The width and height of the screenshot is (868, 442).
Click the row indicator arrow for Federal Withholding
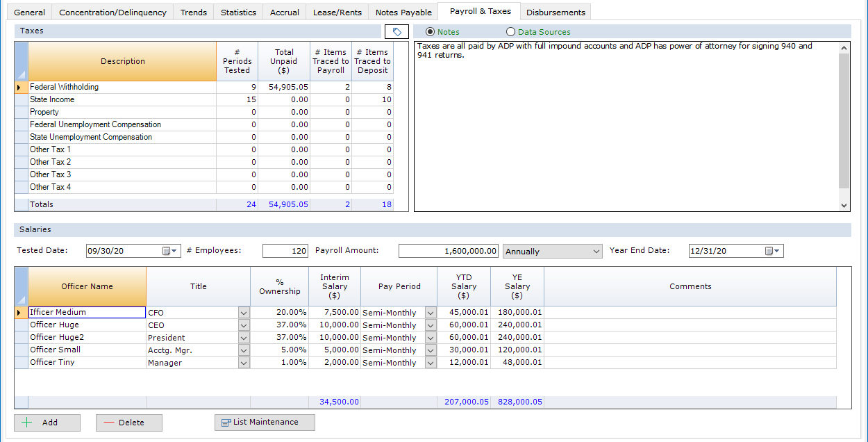[x=21, y=88]
